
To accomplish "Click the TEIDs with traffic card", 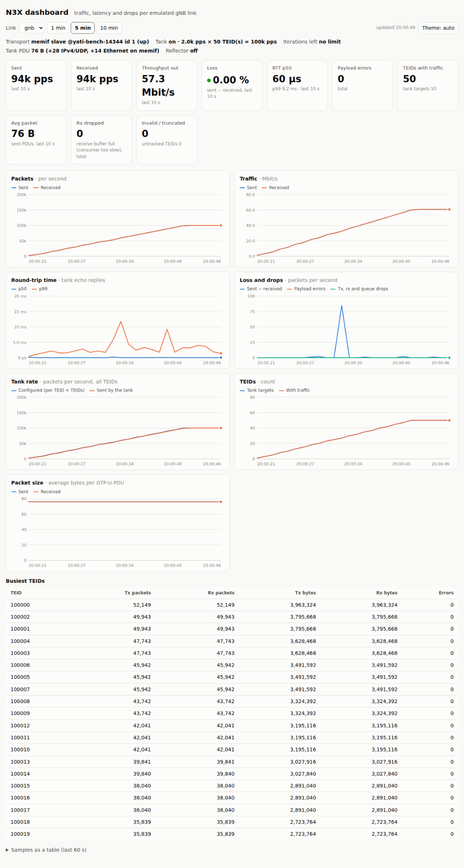I will click(428, 86).
